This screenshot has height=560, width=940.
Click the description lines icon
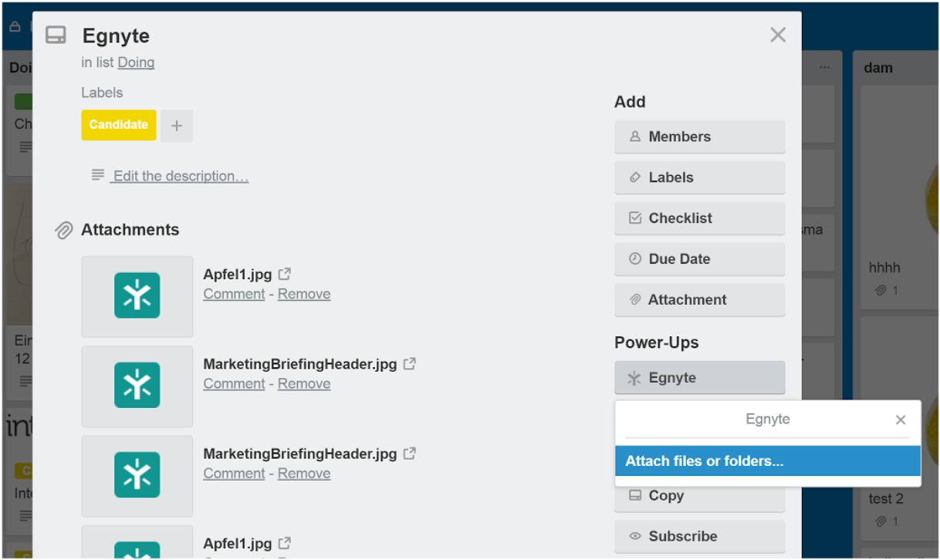click(98, 175)
